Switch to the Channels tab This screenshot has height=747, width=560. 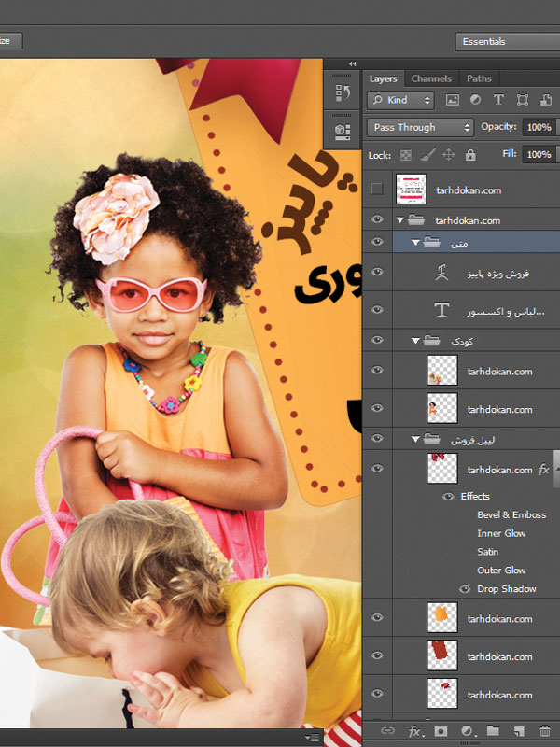pyautogui.click(x=431, y=78)
